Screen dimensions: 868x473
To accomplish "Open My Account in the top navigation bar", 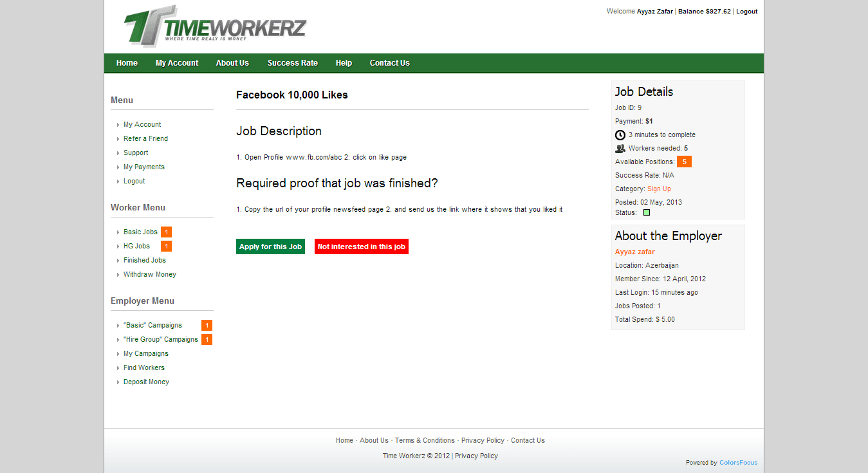I will (177, 63).
